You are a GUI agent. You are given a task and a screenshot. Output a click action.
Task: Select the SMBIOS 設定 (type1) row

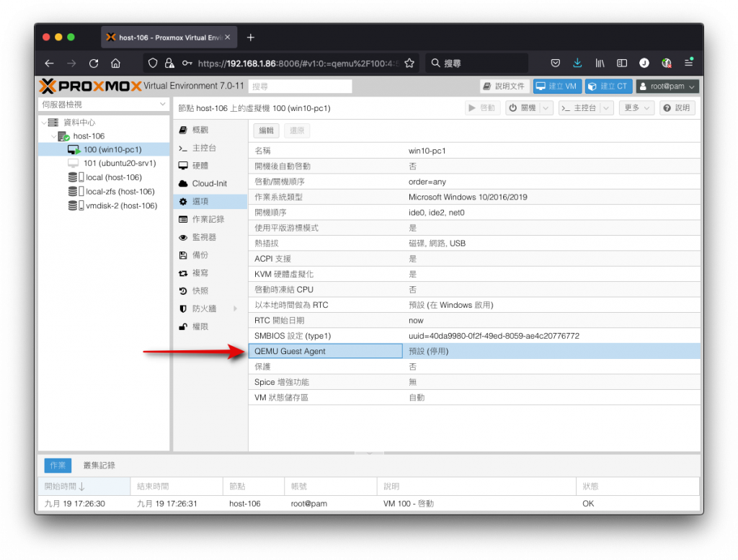pyautogui.click(x=474, y=336)
